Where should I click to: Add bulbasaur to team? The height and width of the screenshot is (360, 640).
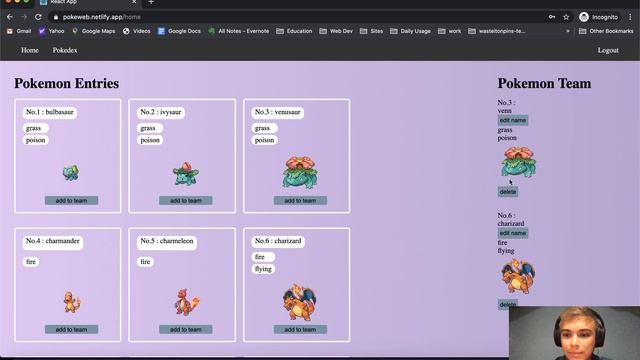[x=71, y=200]
